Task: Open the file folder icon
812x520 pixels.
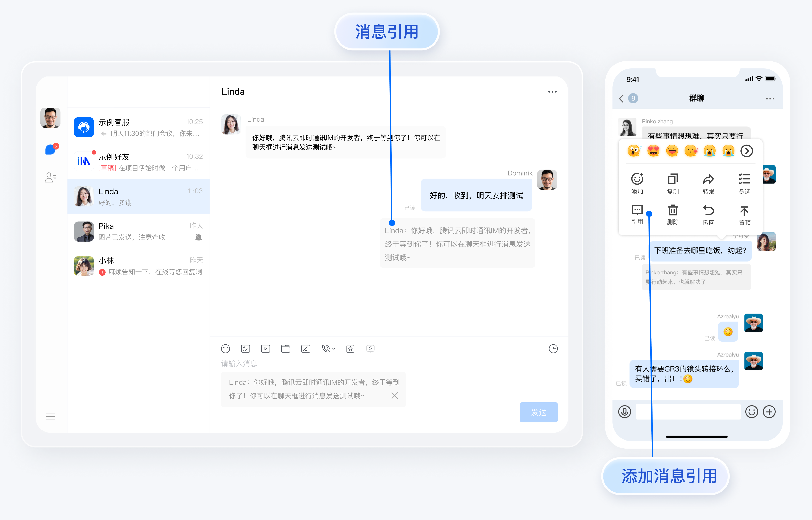Action: click(x=285, y=349)
